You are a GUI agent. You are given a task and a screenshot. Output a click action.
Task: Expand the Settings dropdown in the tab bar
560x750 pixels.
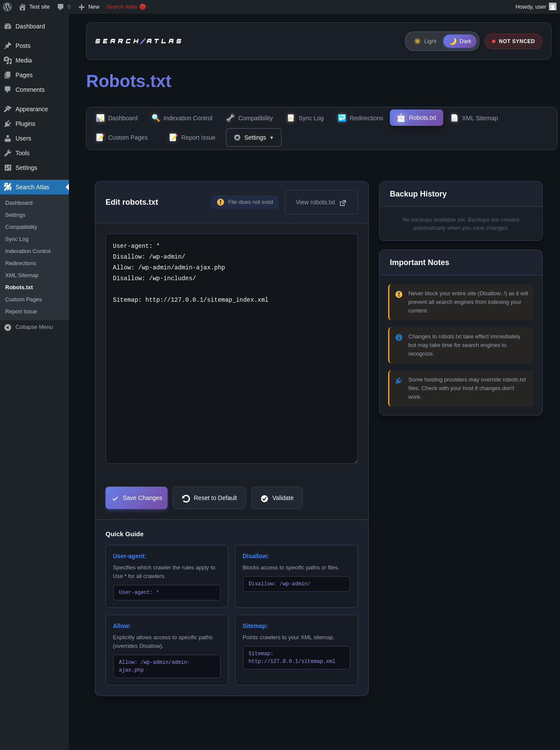point(254,137)
